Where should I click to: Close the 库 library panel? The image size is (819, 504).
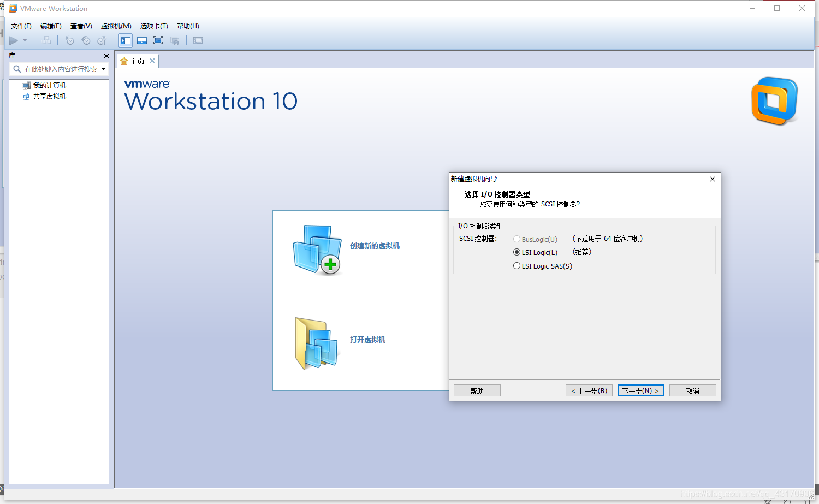tap(106, 56)
